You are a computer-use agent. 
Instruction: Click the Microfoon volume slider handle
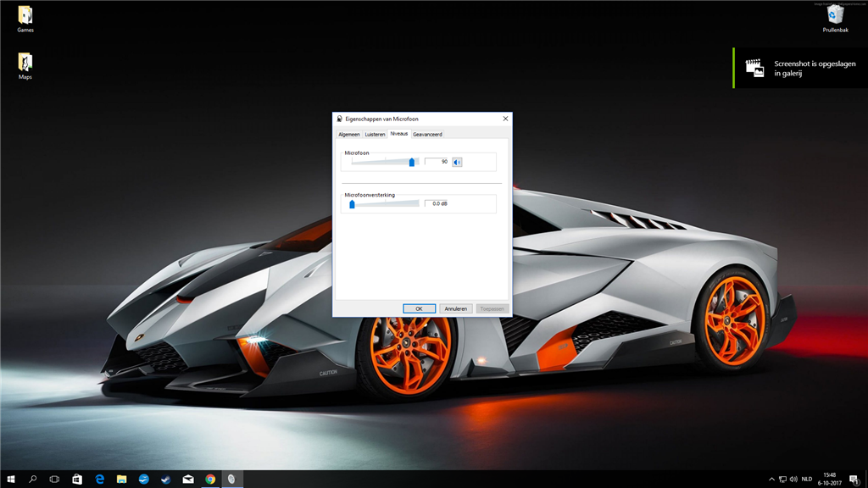coord(412,161)
